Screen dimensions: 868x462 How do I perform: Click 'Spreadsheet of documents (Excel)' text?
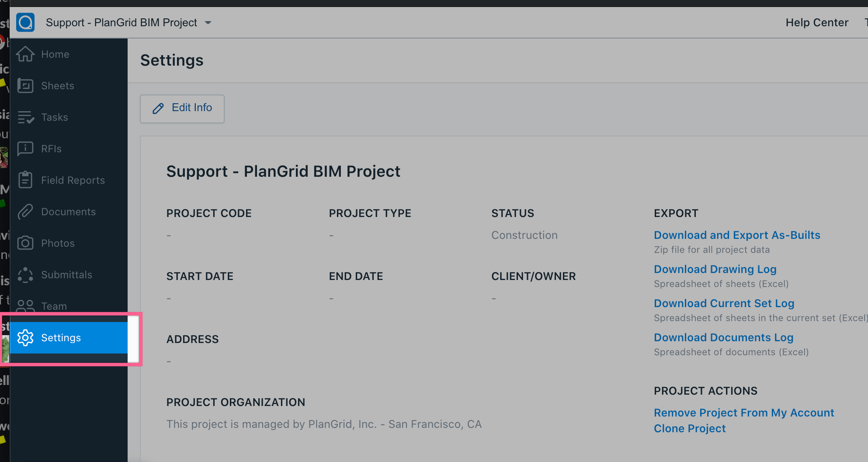731,352
